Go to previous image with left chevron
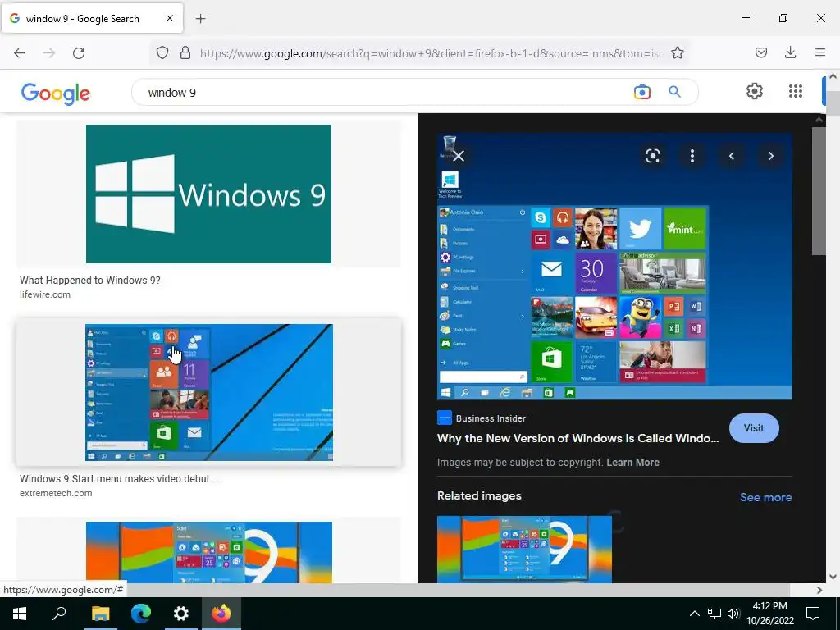Screen dimensions: 840x630 pyautogui.click(x=731, y=156)
